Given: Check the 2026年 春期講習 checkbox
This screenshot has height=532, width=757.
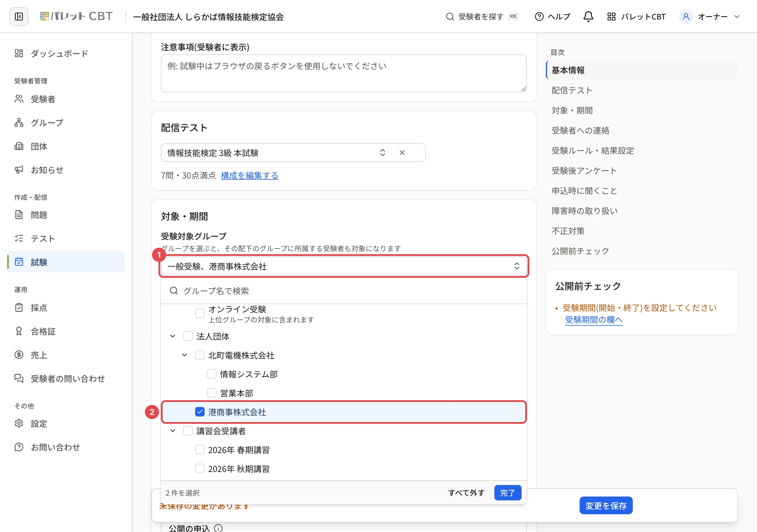Looking at the screenshot, I should pyautogui.click(x=200, y=450).
